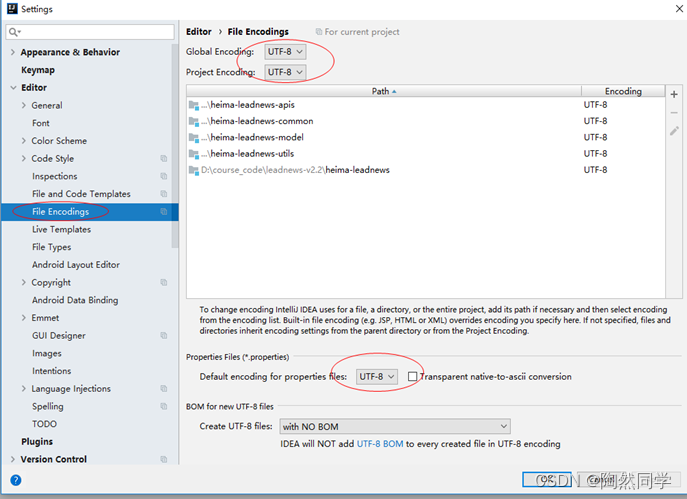Open Live Templates settings page
This screenshot has height=499, width=687.
61,230
